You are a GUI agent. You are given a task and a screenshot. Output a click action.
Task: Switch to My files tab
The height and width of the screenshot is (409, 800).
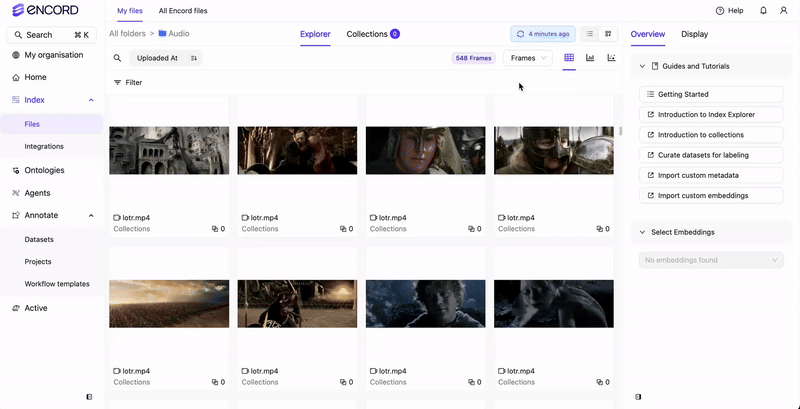tap(130, 11)
